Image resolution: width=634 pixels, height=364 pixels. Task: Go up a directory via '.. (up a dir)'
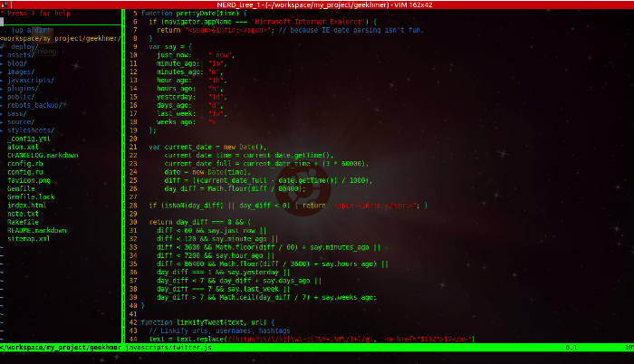pos(26,31)
